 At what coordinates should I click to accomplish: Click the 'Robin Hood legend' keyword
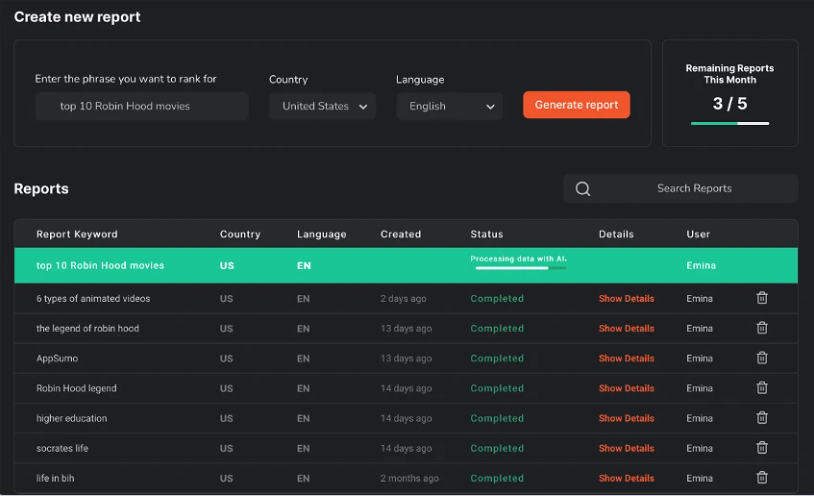click(76, 388)
